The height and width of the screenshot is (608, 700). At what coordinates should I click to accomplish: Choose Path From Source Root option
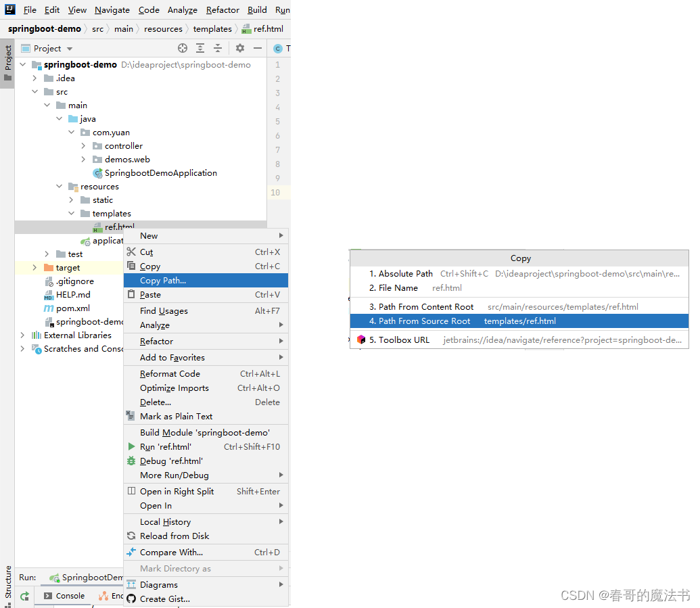(x=424, y=321)
